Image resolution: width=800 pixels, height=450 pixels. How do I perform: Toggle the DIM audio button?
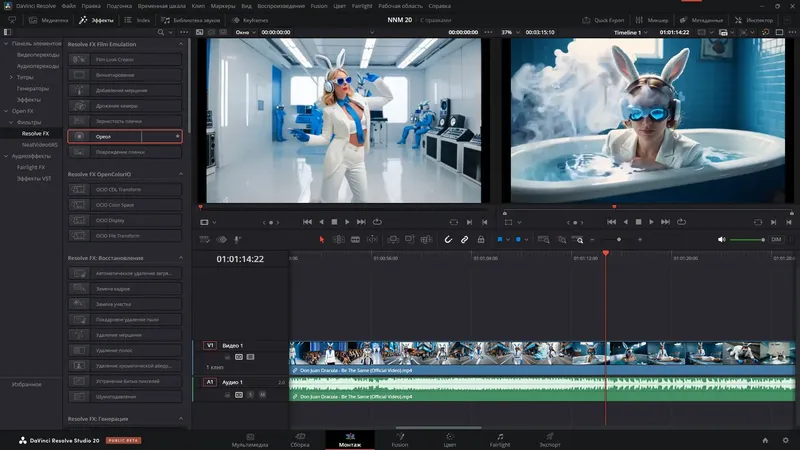[x=776, y=239]
